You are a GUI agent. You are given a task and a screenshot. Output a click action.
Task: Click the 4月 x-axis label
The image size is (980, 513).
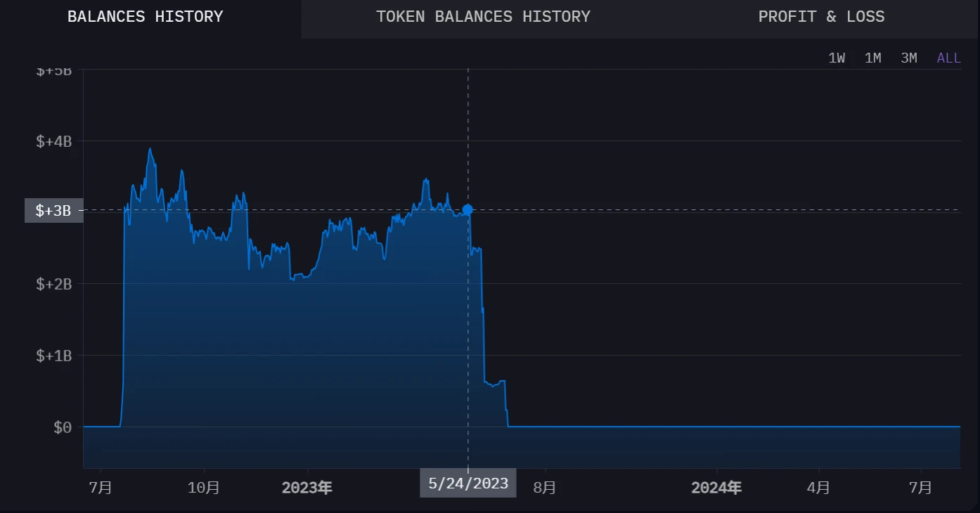tap(818, 488)
